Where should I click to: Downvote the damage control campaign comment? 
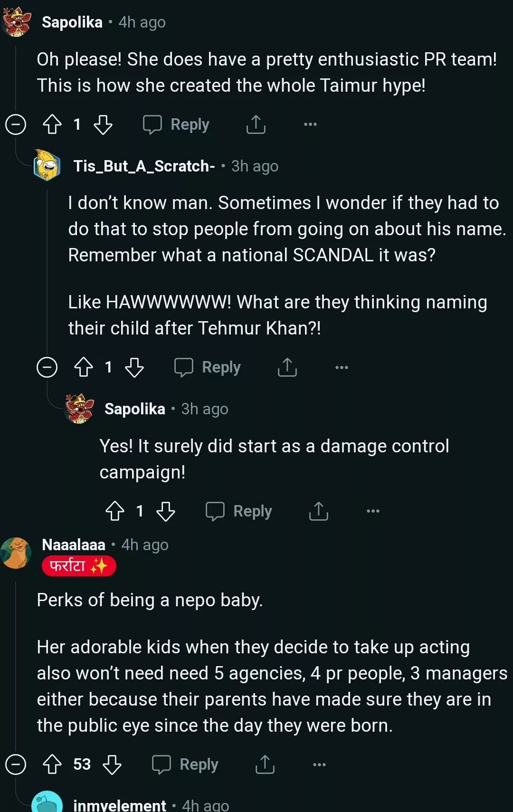tap(166, 511)
